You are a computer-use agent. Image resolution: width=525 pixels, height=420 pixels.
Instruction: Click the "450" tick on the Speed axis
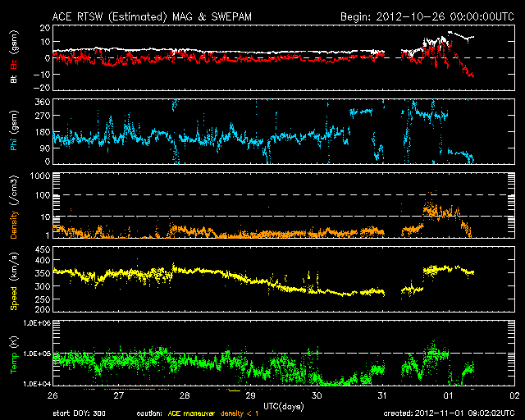[43, 249]
